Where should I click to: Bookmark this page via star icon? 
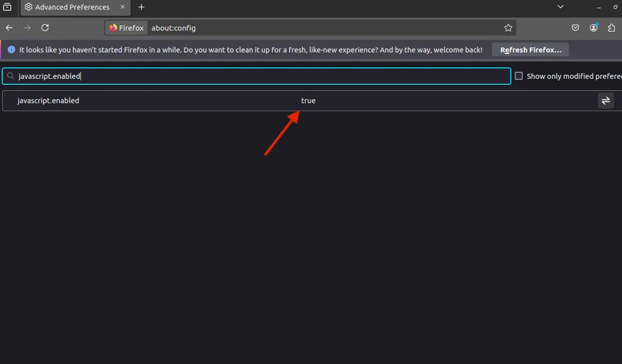coord(508,27)
